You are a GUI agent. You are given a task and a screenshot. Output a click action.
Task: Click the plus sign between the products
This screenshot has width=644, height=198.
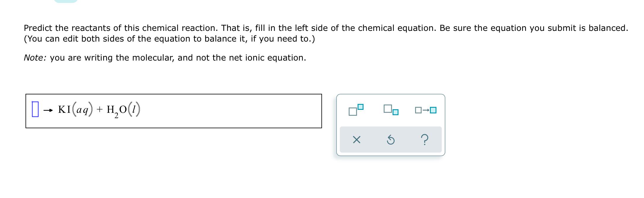coord(100,110)
